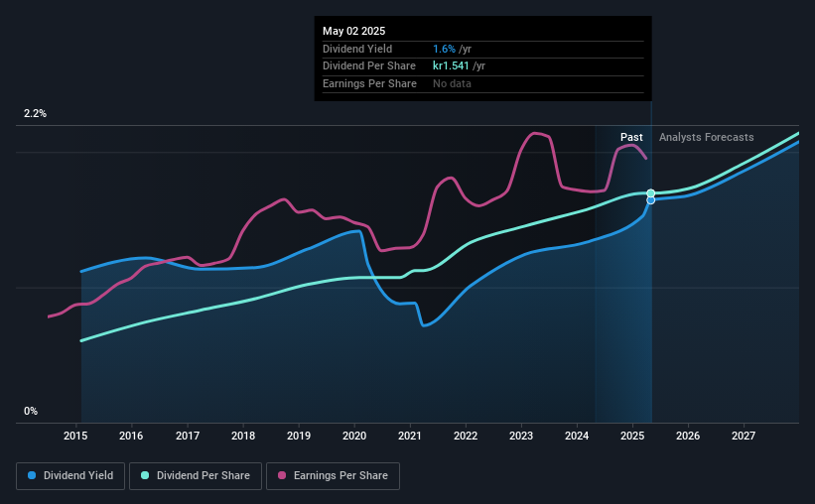
Task: Toggle the Earnings Per Share legend button
Action: point(333,476)
